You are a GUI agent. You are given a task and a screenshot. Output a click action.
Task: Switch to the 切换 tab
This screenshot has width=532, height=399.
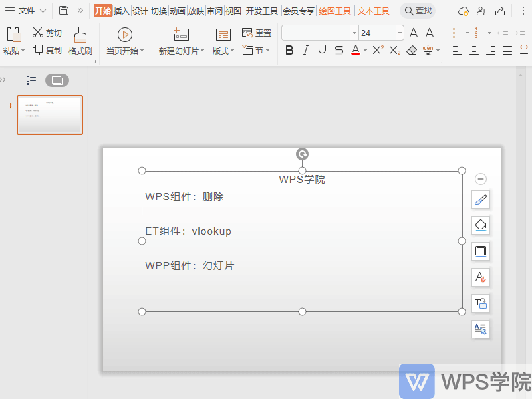coord(158,11)
